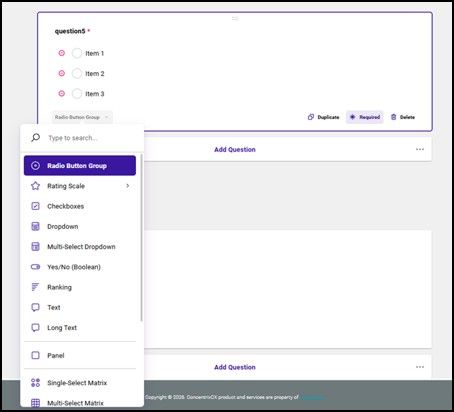
Task: Click the lower Add Question button
Action: (235, 367)
